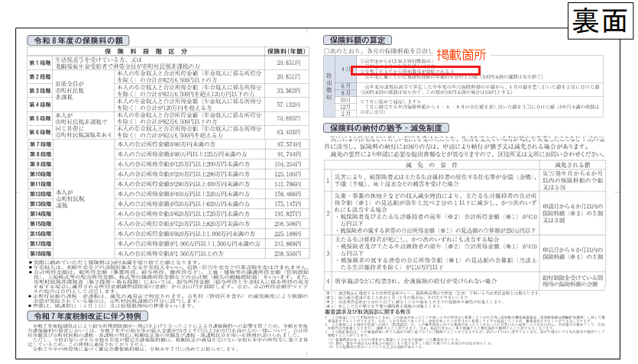Click the heading 審査請求及び取消訴訟に関する教示
This screenshot has height=364, width=638.
coord(368,311)
